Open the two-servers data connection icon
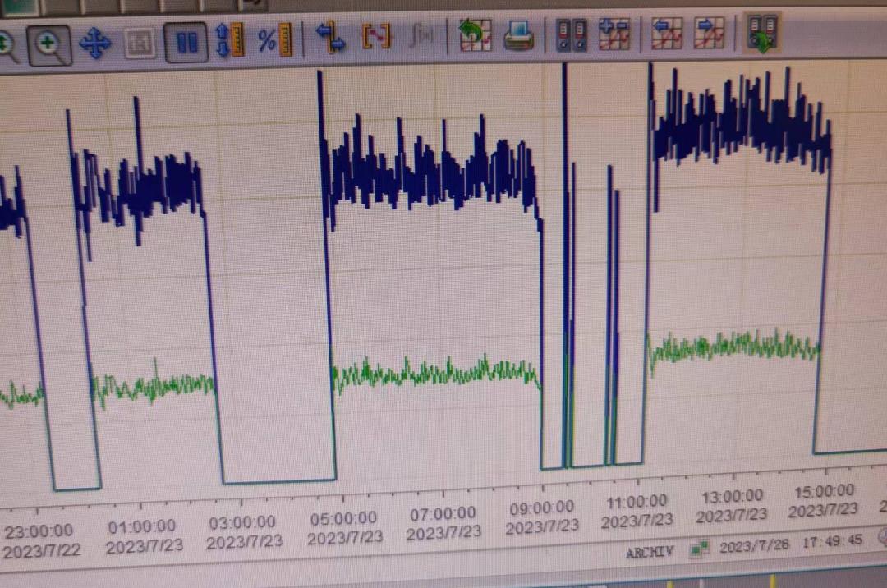The image size is (887, 588). [x=571, y=35]
